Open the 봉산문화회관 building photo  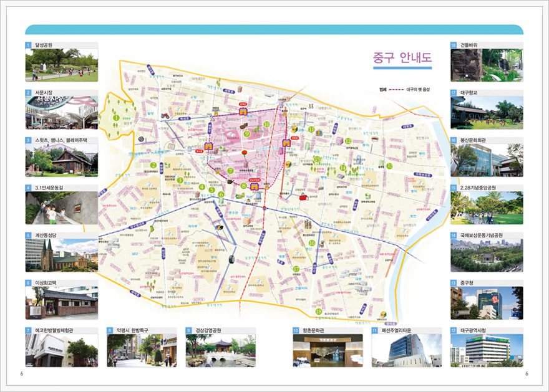click(x=487, y=160)
